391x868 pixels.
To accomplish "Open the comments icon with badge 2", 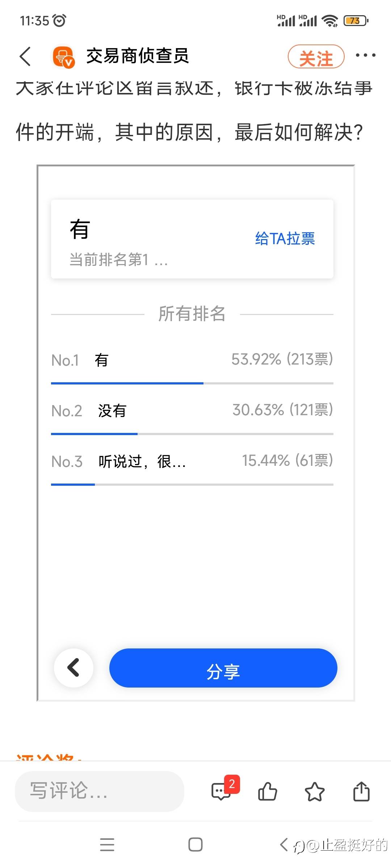I will click(222, 792).
